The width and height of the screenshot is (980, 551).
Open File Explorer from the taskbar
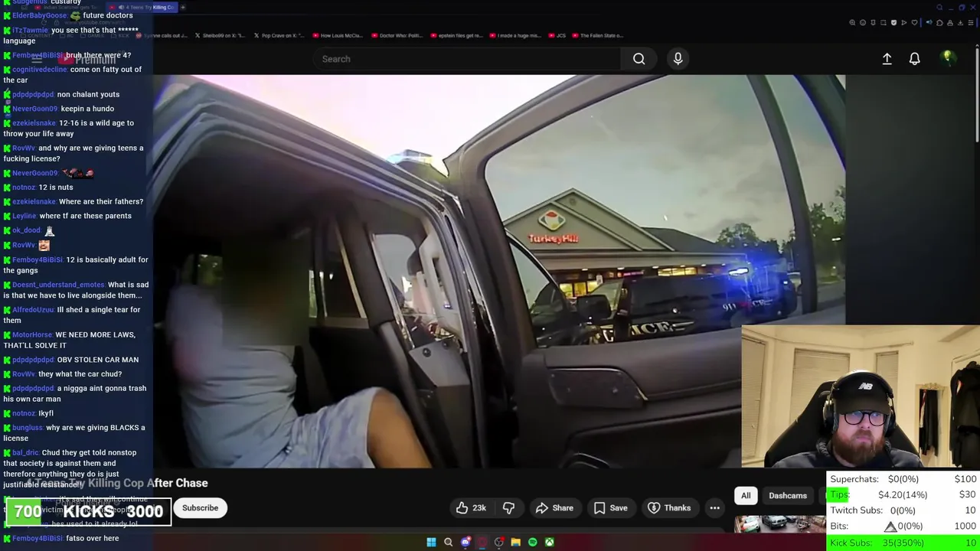(x=516, y=542)
